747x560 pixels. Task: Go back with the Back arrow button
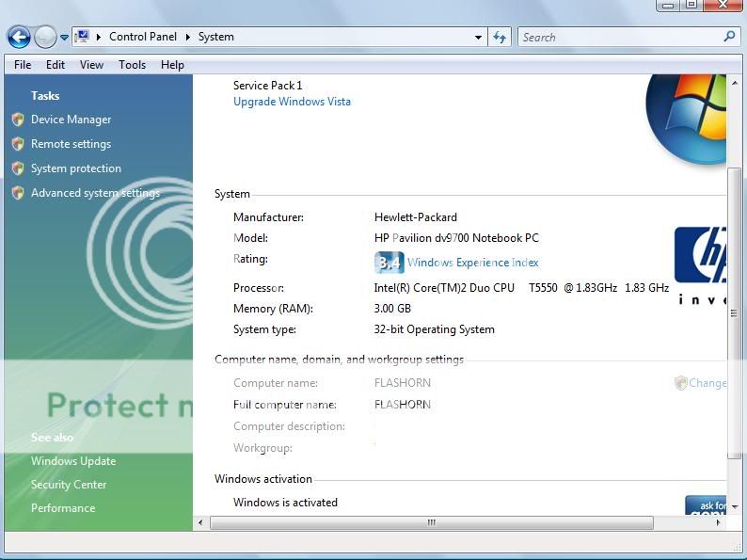(x=19, y=37)
